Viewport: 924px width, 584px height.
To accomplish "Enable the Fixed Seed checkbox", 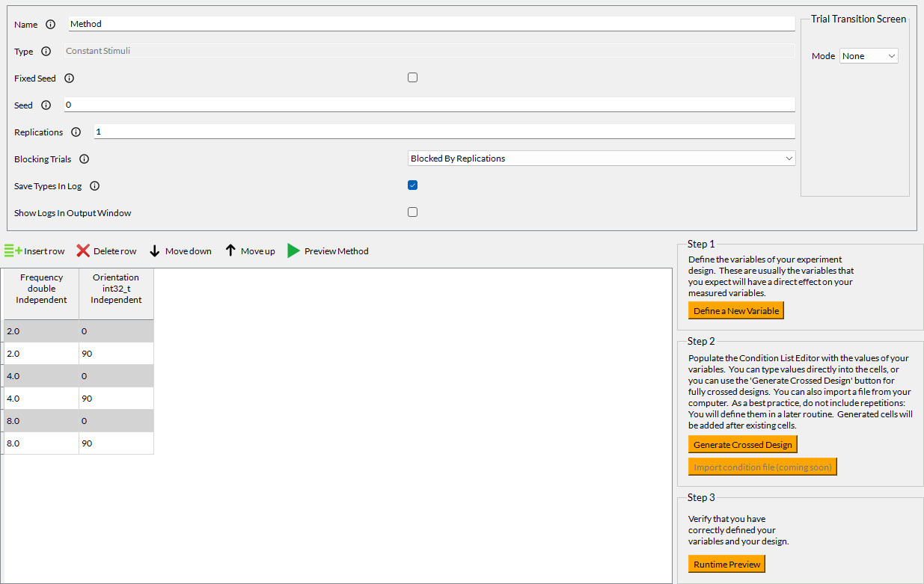I will coord(412,78).
